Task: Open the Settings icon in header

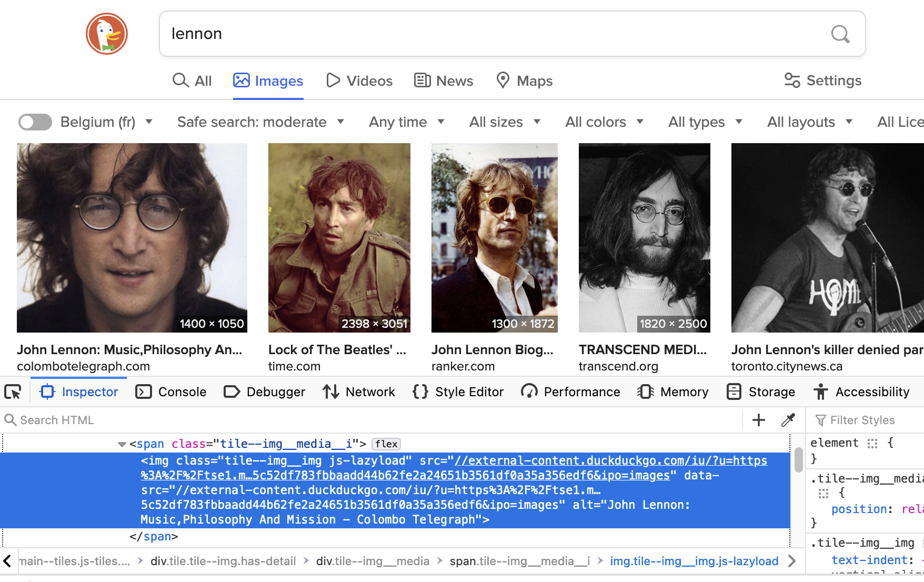Action: [x=792, y=81]
